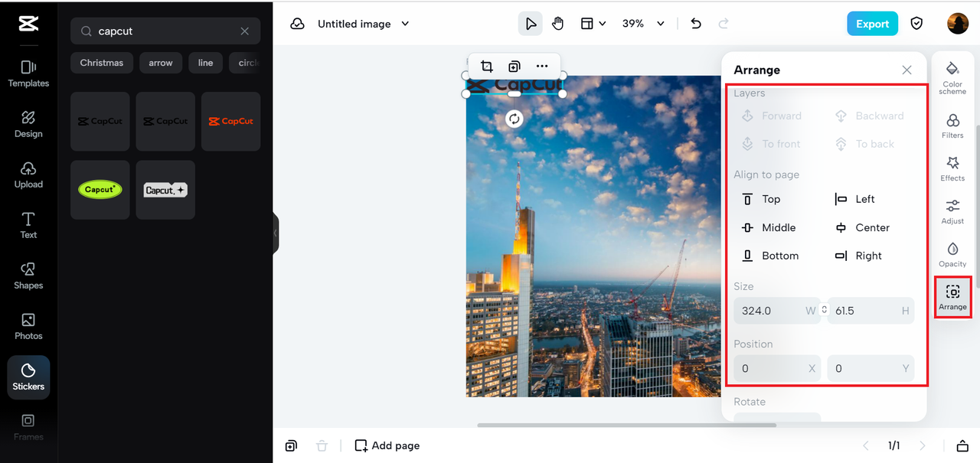
Task: Click the duplicate page icon at bottom left
Action: click(x=291, y=445)
